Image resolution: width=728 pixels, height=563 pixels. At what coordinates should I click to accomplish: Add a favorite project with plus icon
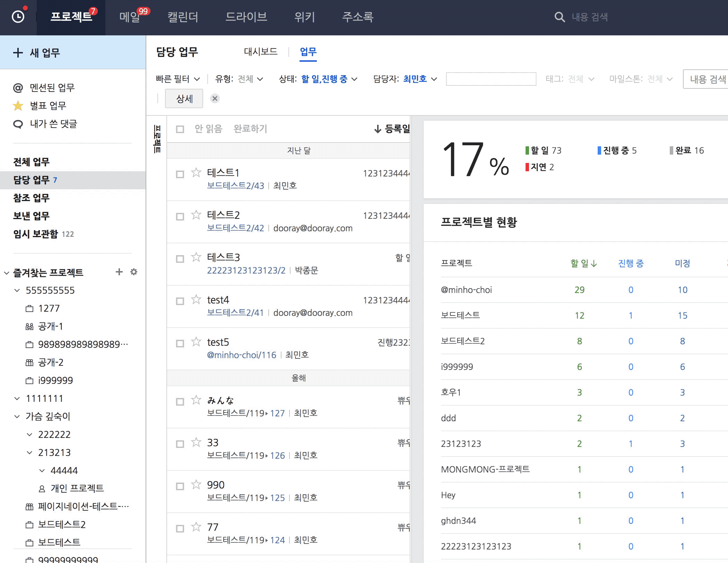[119, 272]
